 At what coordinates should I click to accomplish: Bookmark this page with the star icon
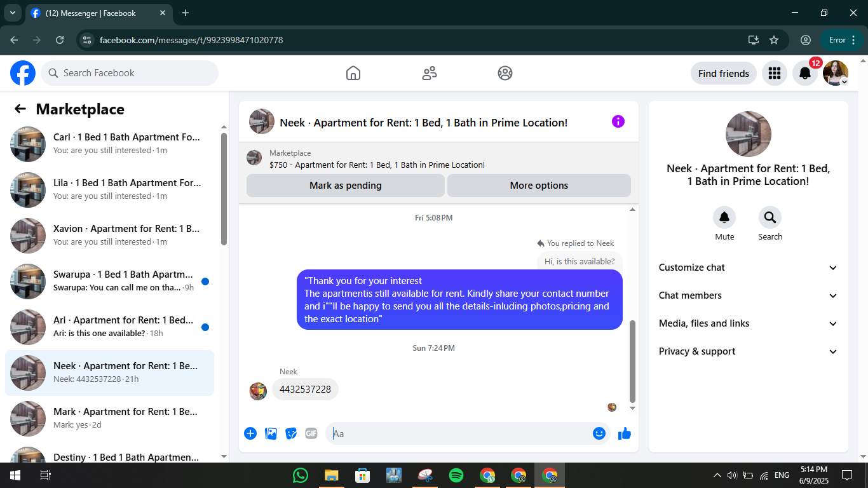tap(774, 40)
